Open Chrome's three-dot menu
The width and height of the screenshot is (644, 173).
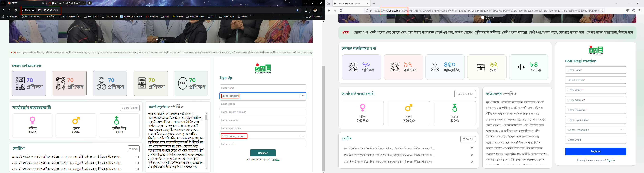(x=321, y=10)
